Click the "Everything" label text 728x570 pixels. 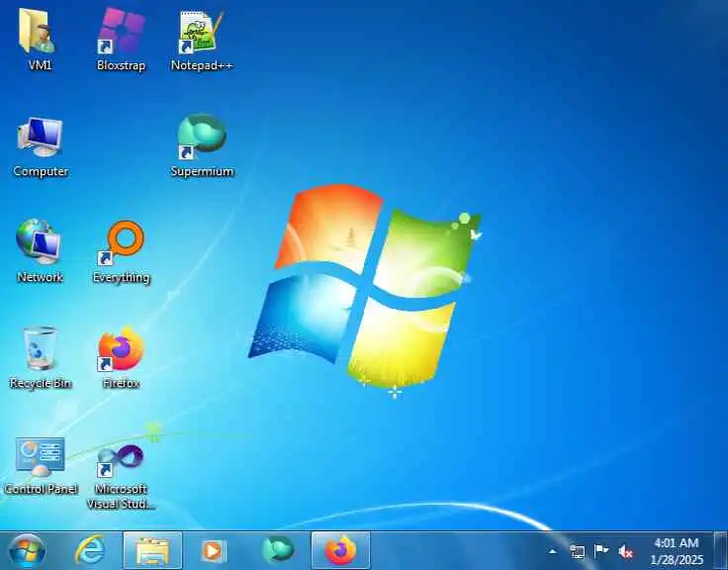[x=122, y=278]
